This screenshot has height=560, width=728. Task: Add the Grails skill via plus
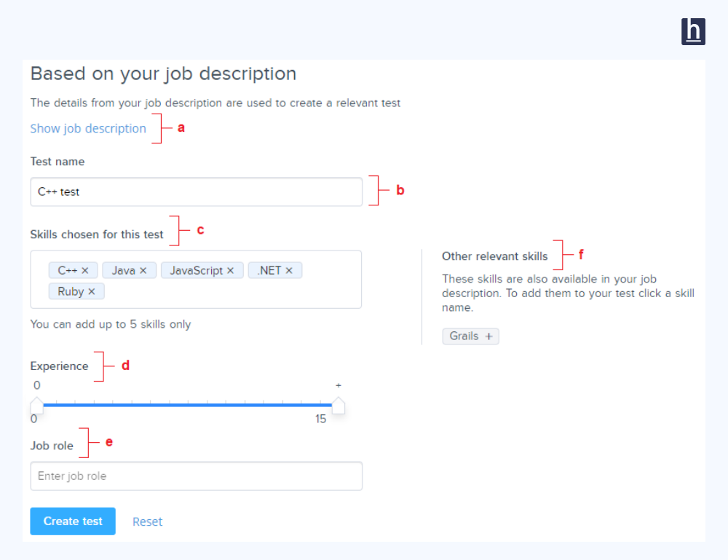coord(488,336)
